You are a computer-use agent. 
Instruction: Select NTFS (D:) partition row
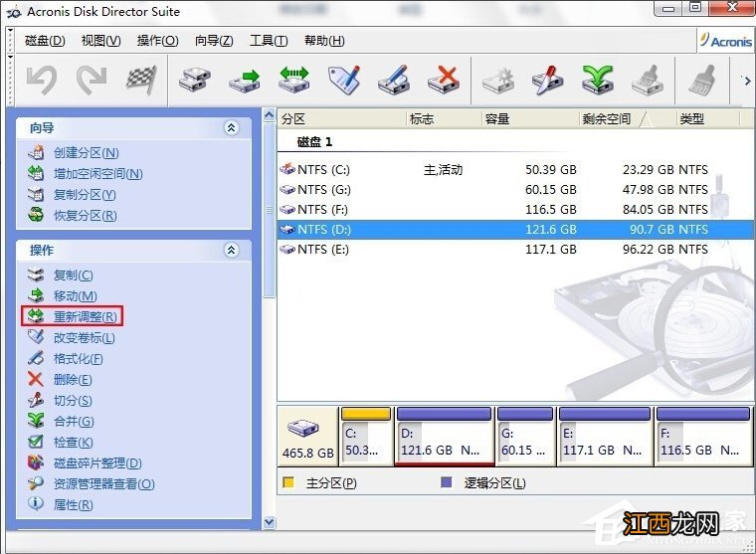pos(516,230)
